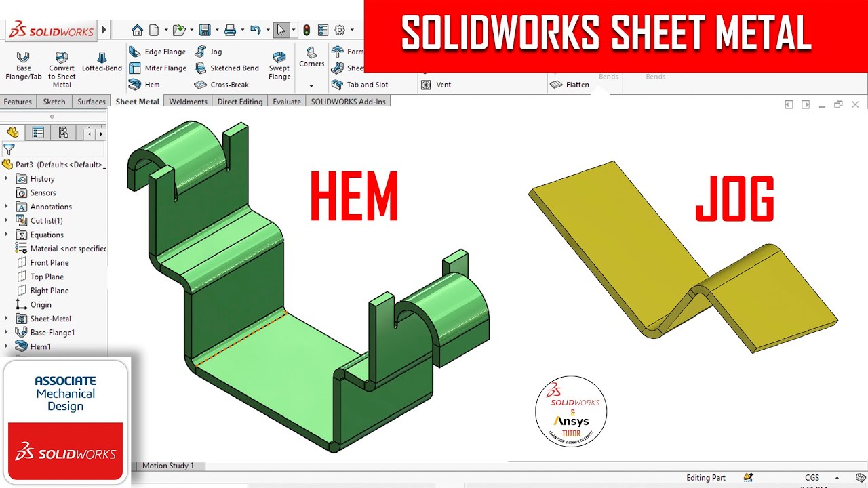Image resolution: width=868 pixels, height=488 pixels.
Task: Select the Jog tool in the ribbon
Action: click(x=208, y=52)
